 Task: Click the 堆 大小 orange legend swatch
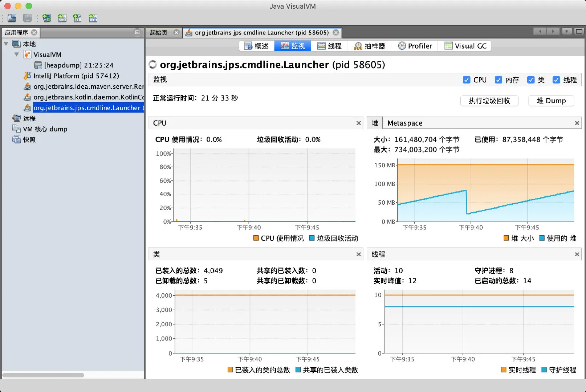506,238
